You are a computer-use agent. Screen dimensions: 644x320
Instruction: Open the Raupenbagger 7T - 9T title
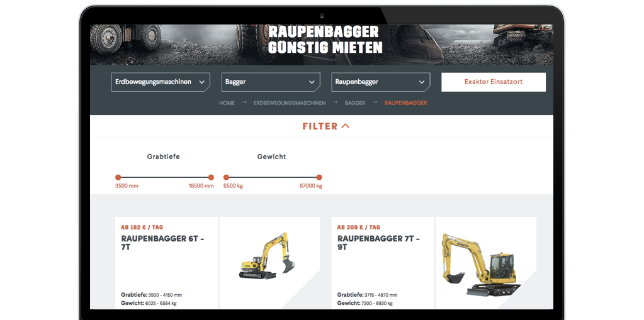click(x=379, y=243)
